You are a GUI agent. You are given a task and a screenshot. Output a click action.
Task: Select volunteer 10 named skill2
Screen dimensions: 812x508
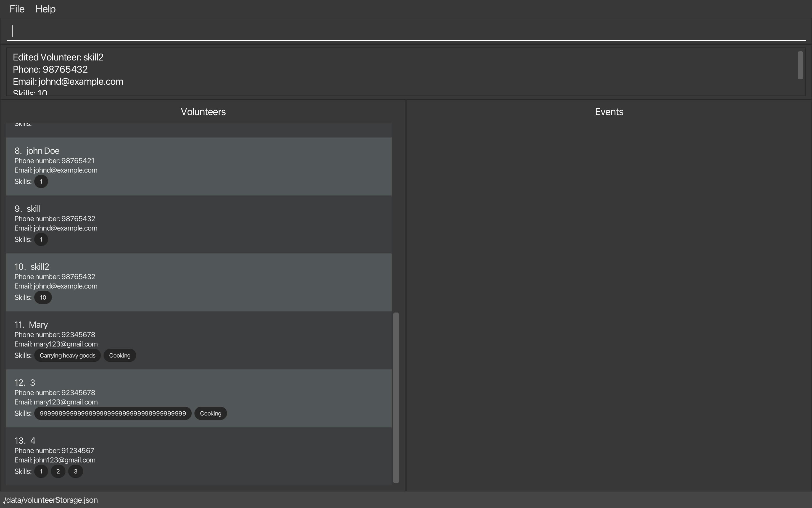[x=199, y=282]
